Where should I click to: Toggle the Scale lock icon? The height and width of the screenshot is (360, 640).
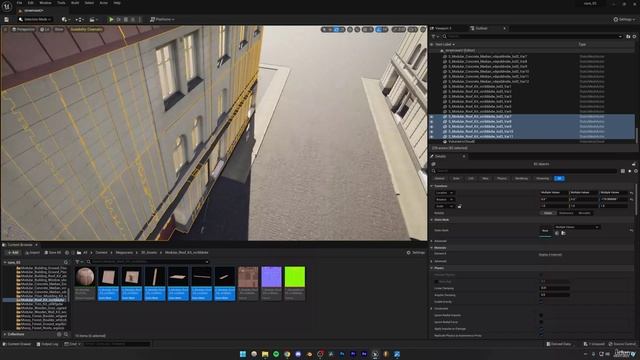click(459, 206)
